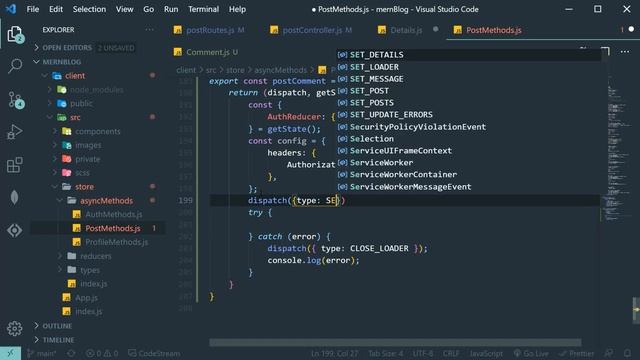Click synchronize changes icon in status bar
Screen dimensions: 640x360
(x=71, y=353)
